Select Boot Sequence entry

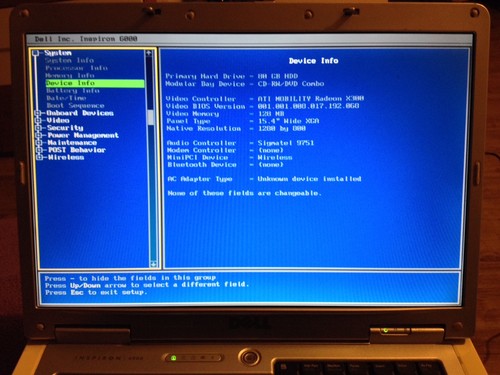tap(75, 106)
